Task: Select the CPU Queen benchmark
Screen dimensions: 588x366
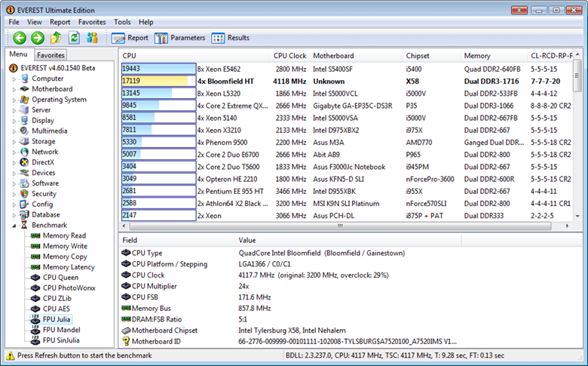Action: click(x=60, y=278)
